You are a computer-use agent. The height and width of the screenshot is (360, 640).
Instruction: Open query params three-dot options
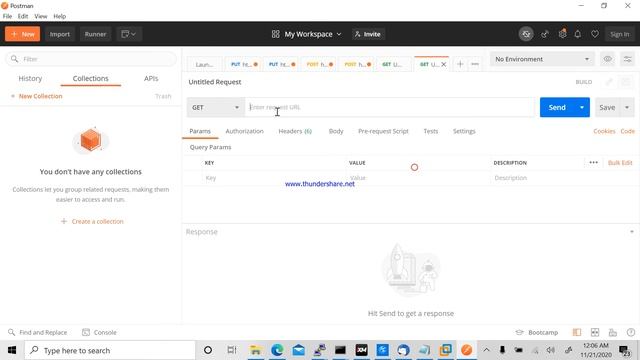593,162
